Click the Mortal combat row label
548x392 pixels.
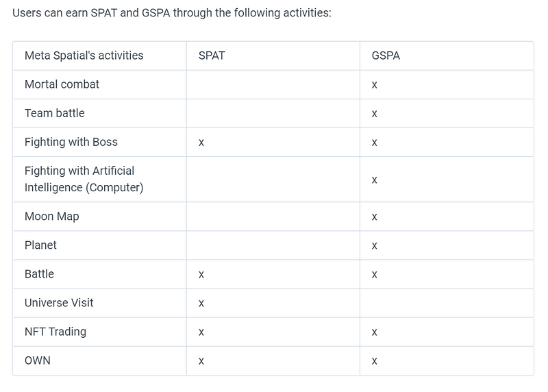point(62,84)
